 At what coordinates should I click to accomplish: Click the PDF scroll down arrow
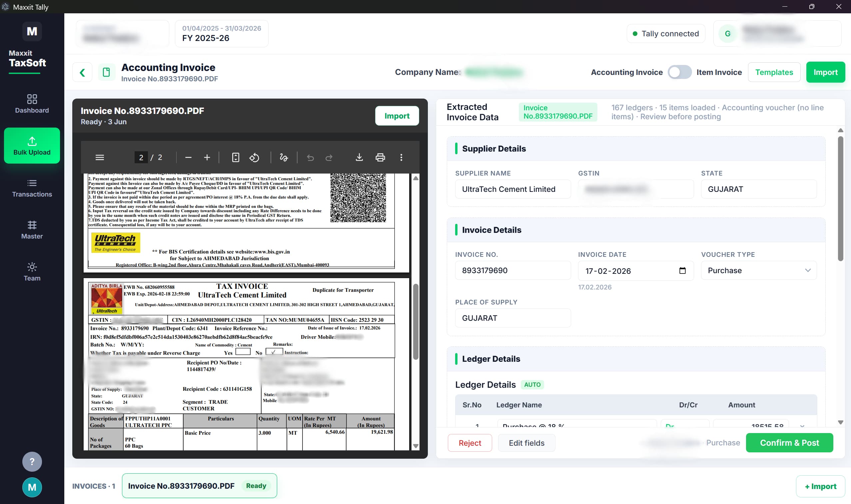coord(416,446)
